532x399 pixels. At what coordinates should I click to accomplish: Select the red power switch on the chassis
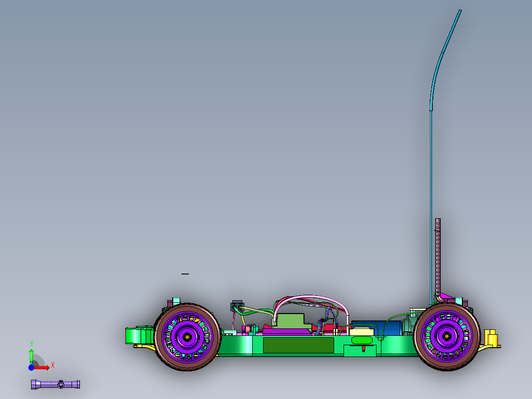[363, 349]
